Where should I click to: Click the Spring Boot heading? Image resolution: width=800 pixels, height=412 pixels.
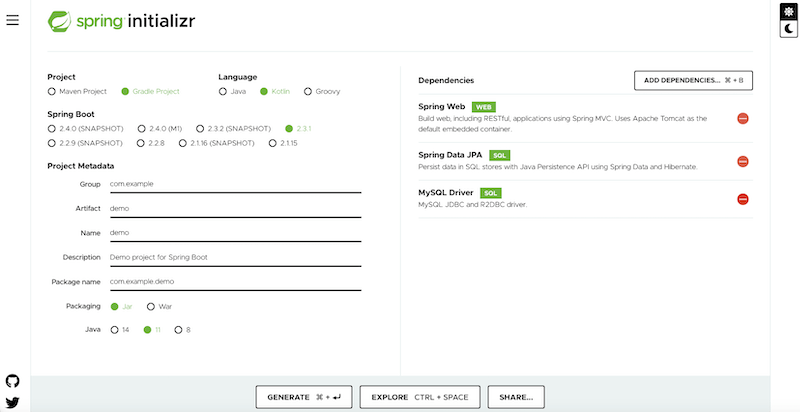[71, 114]
